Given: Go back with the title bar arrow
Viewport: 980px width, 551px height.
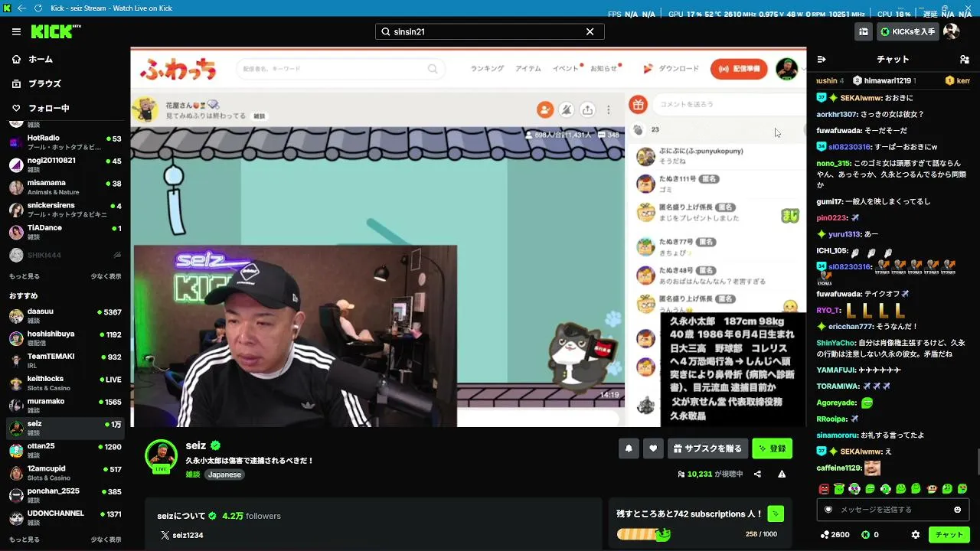Looking at the screenshot, I should (21, 8).
